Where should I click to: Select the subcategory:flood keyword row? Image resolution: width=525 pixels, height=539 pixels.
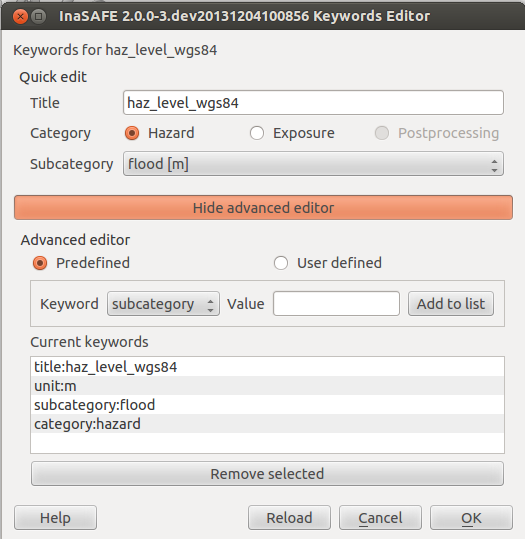(x=267, y=405)
